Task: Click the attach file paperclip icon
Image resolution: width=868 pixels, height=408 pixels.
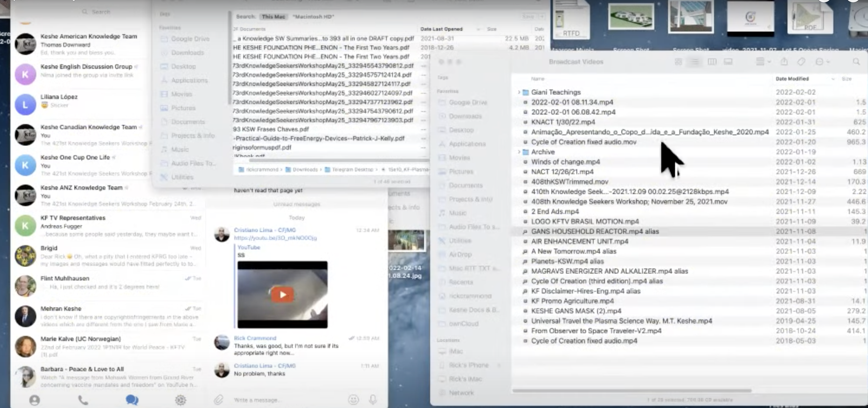Action: click(x=218, y=400)
